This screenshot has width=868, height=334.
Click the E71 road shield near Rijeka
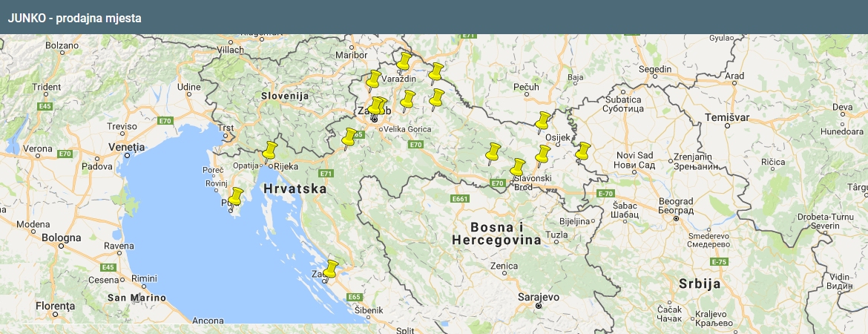tap(326, 174)
